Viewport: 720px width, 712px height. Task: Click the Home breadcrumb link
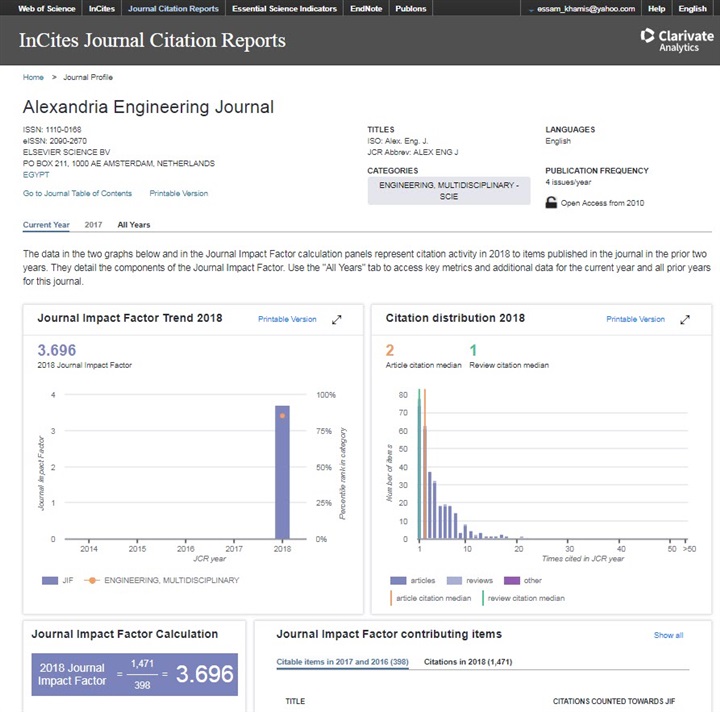[33, 77]
